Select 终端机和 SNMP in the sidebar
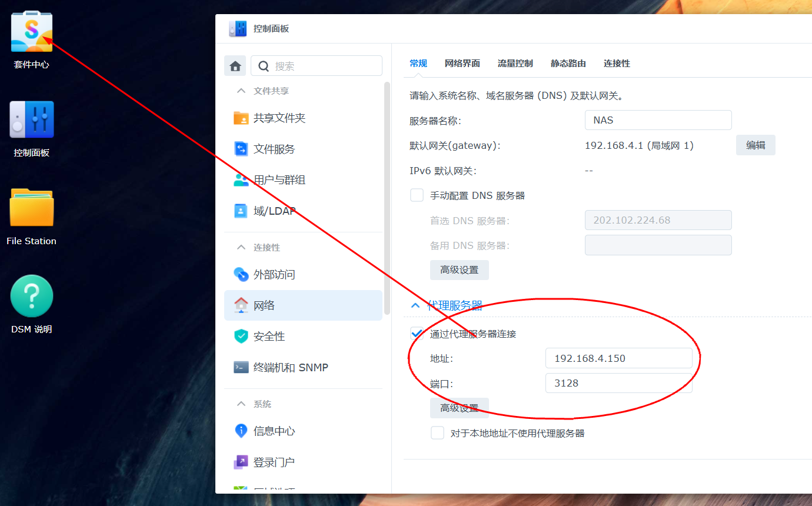Image resolution: width=812 pixels, height=506 pixels. tap(303, 367)
